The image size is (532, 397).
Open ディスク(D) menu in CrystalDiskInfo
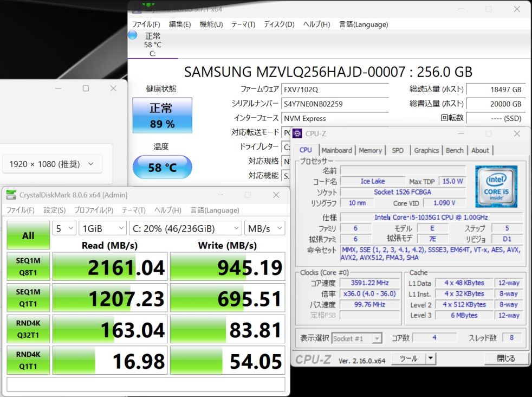(279, 24)
